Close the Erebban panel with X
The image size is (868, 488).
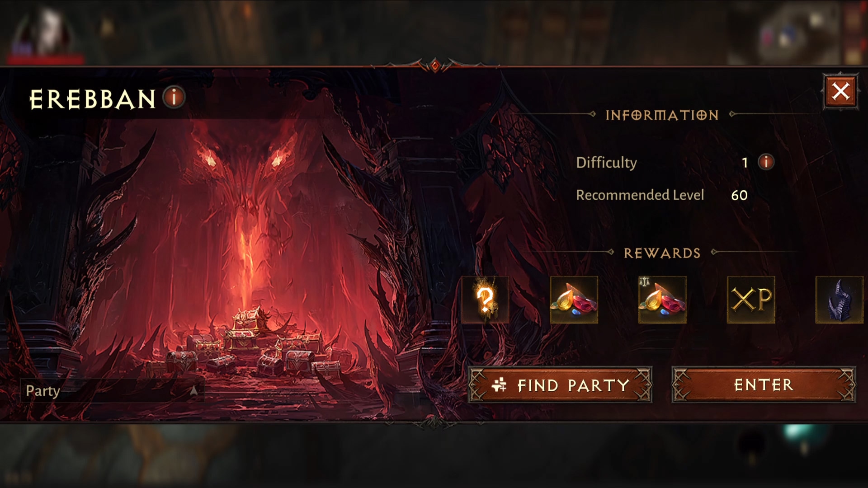point(840,92)
